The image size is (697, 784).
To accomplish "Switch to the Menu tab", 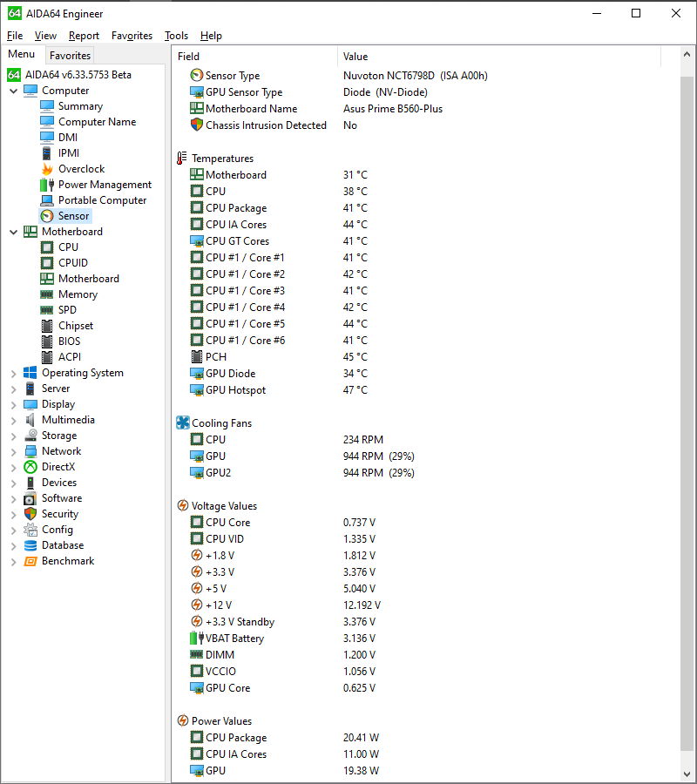I will coord(22,54).
